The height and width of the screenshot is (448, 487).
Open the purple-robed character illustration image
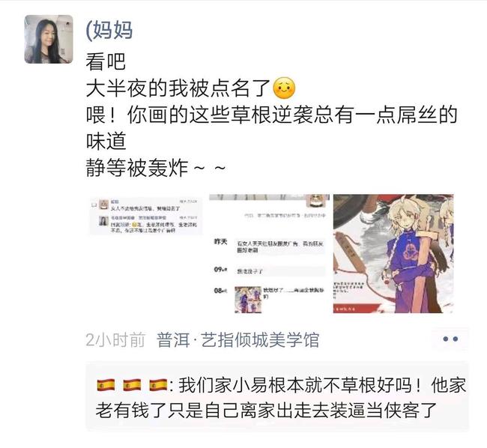(x=393, y=254)
